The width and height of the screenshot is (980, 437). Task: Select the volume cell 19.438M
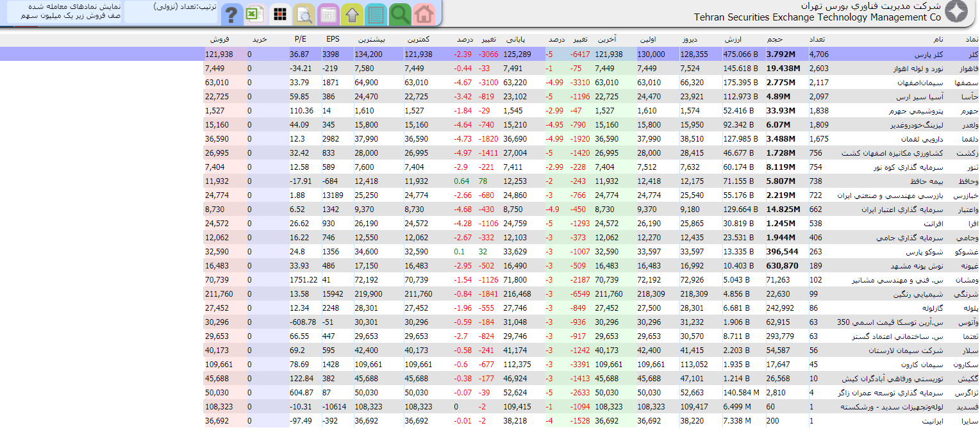(783, 69)
